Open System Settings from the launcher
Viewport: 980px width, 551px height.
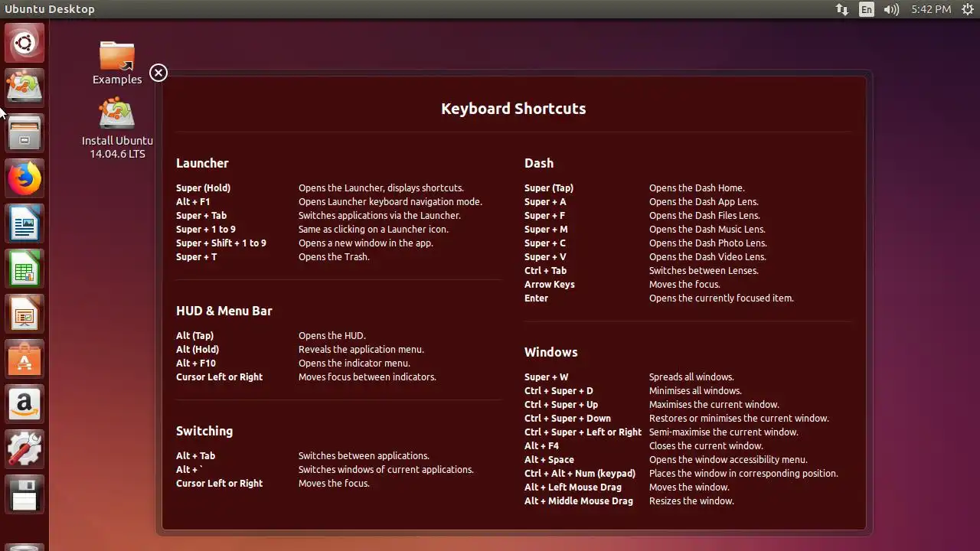[24, 449]
